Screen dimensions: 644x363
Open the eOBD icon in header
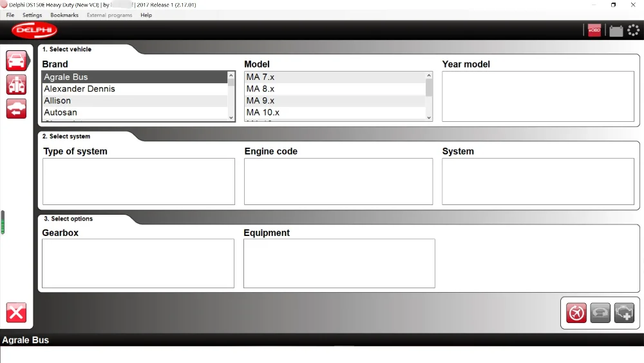click(594, 30)
